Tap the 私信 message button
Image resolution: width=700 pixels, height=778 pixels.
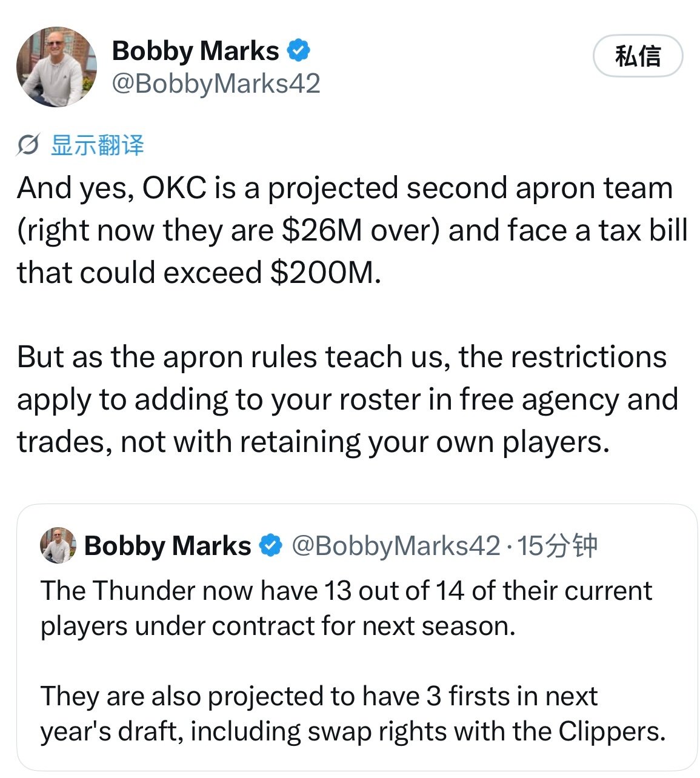pos(638,56)
